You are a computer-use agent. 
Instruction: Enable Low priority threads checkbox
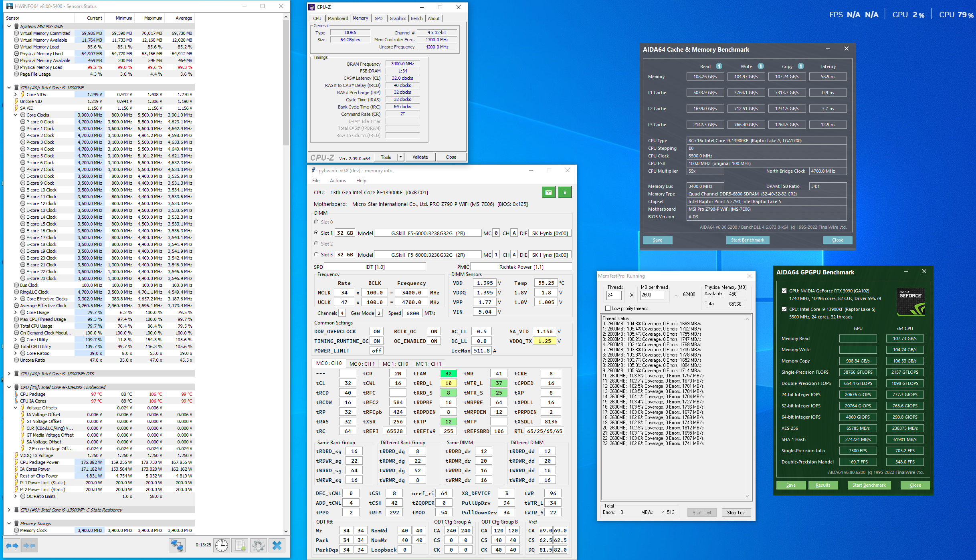click(x=608, y=308)
